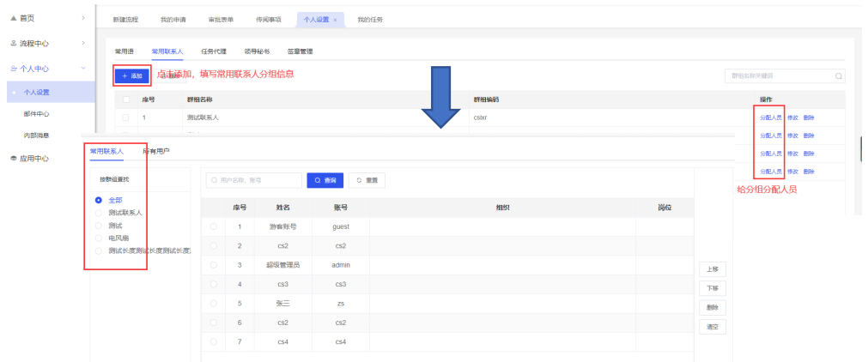Click 分配人员 for the 测试联系人 group
Screen dimensions: 868x362
770,117
